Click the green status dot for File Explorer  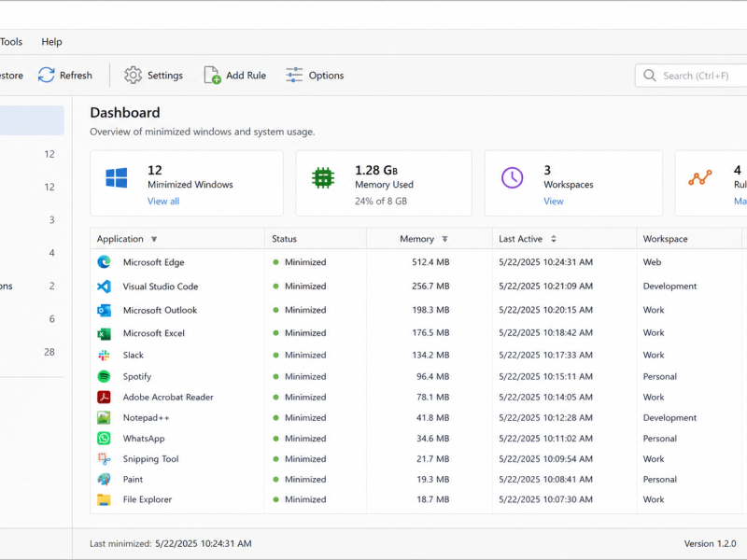(x=275, y=499)
